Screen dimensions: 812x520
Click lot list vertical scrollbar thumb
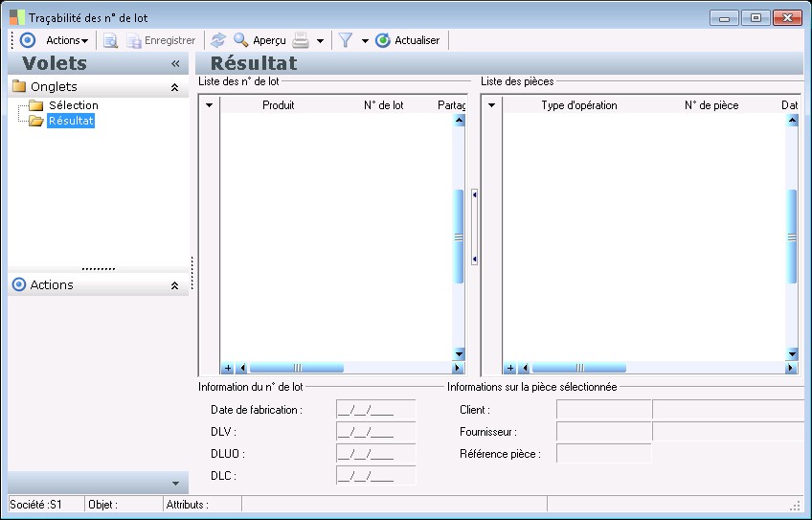459,237
